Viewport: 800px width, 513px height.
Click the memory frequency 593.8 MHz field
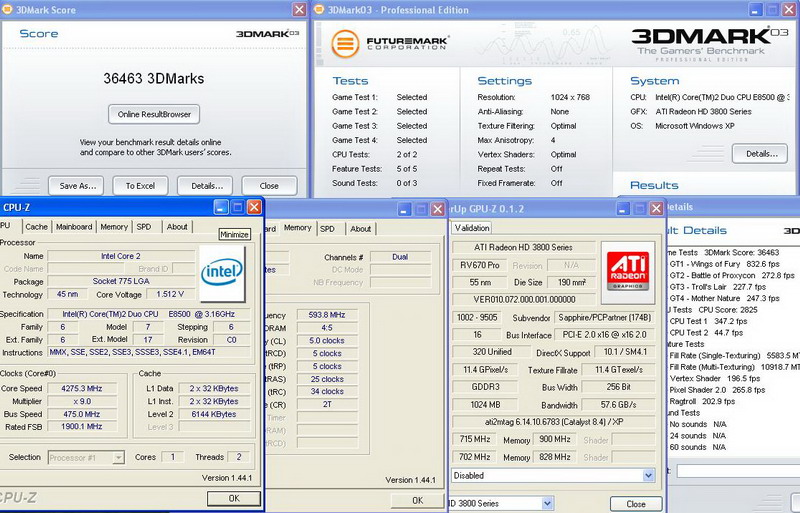tap(327, 315)
